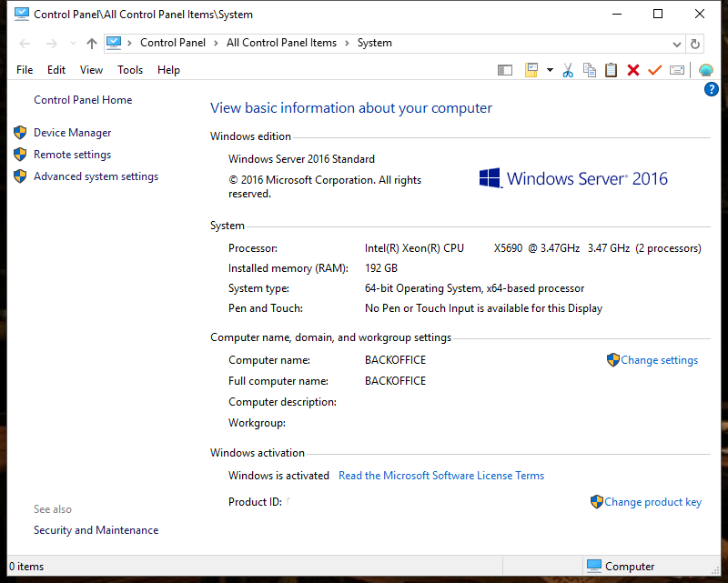Viewport: 728px width, 583px height.
Task: Select 'Windows is activated' text
Action: (x=278, y=476)
